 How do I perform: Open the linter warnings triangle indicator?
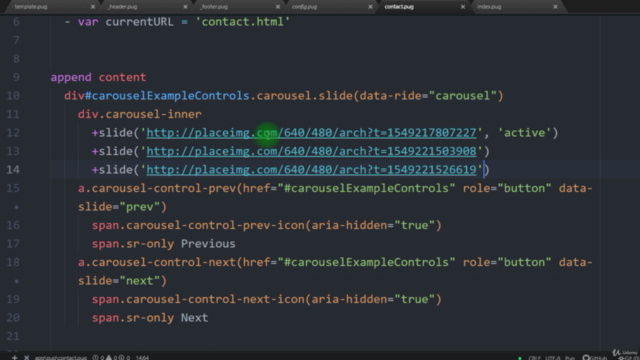click(x=111, y=358)
